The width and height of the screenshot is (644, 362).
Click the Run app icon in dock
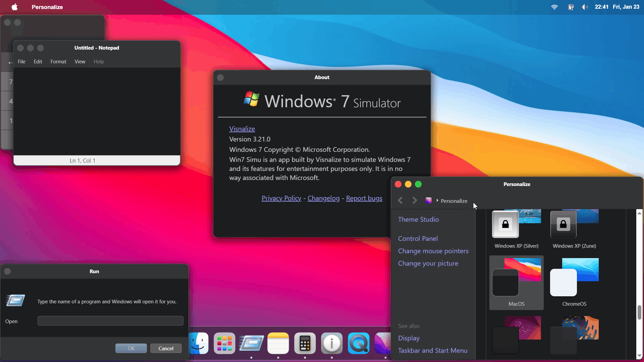point(251,343)
